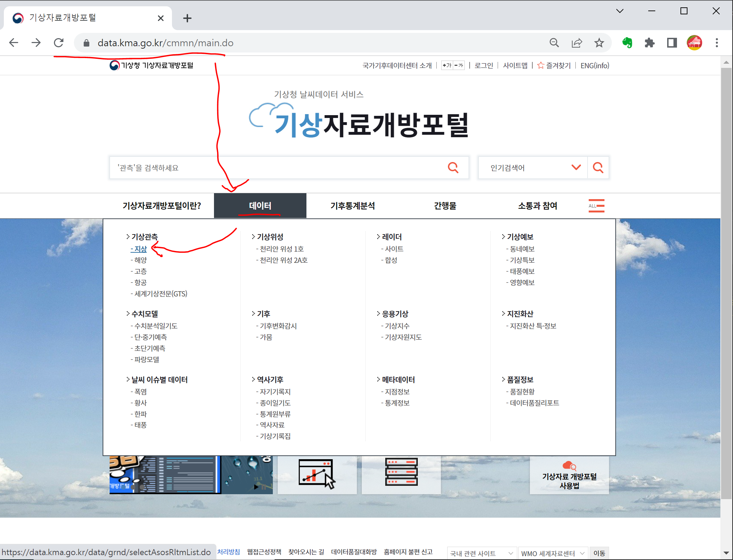Open the WMO 세계자료센터 dropdown
Image resolution: width=733 pixels, height=560 pixels.
tap(553, 553)
